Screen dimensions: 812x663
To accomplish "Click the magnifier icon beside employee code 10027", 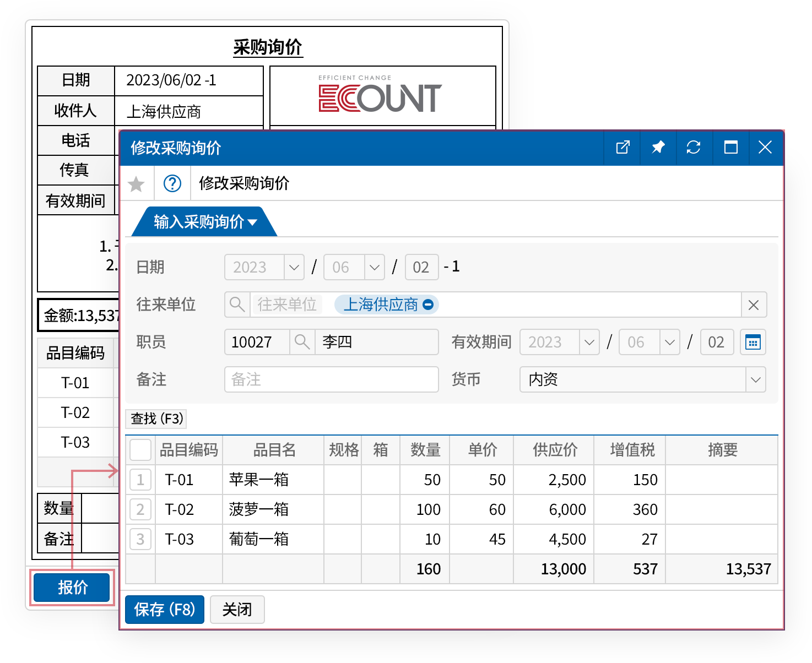I will coord(302,342).
